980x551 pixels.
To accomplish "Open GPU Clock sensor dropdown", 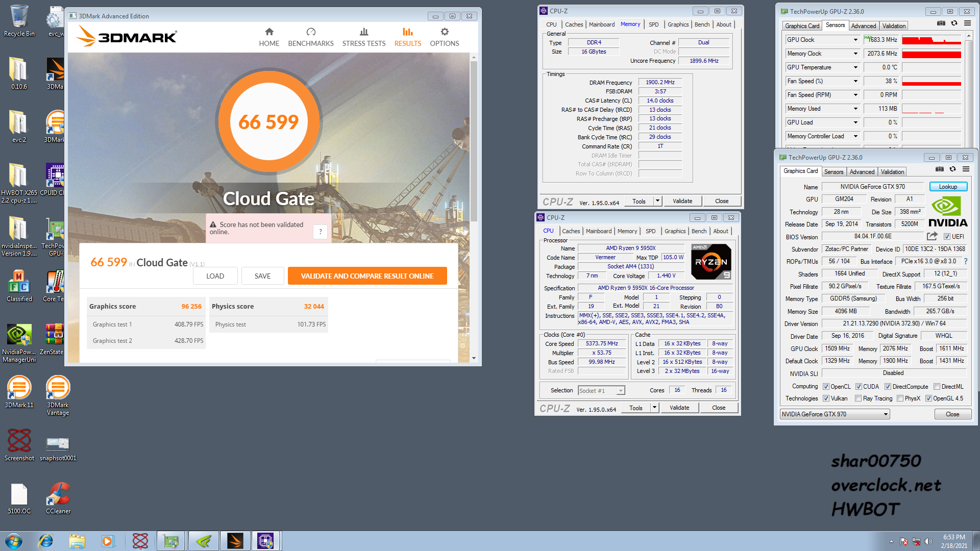I will 855,40.
